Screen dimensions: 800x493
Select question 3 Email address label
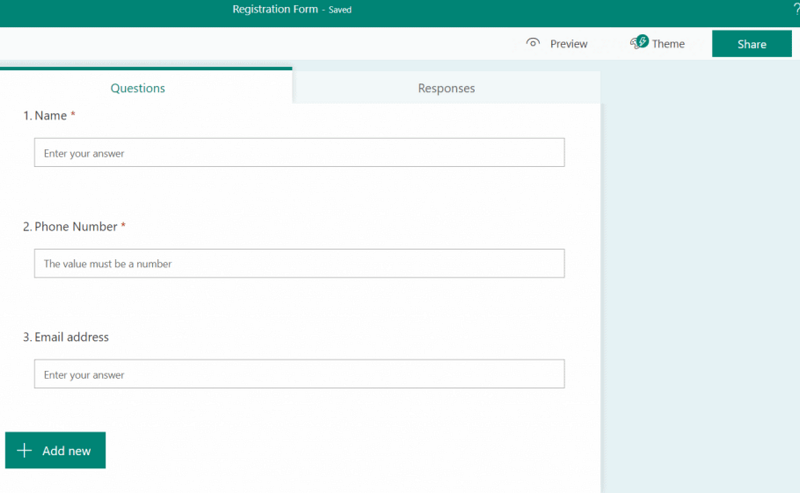pos(71,337)
